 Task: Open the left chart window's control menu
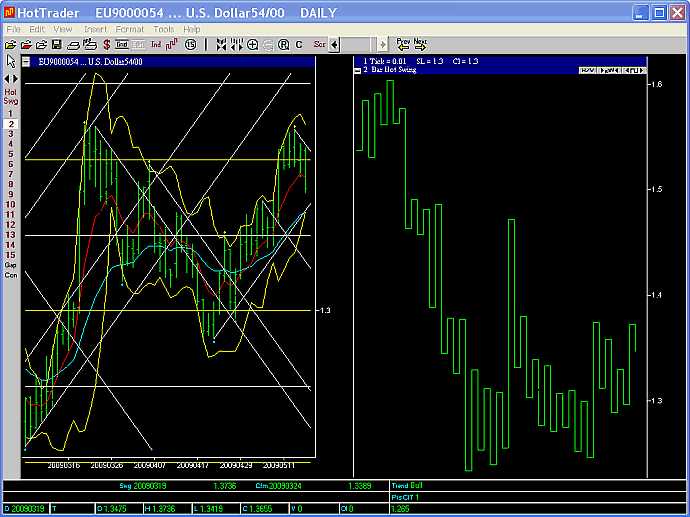point(26,62)
